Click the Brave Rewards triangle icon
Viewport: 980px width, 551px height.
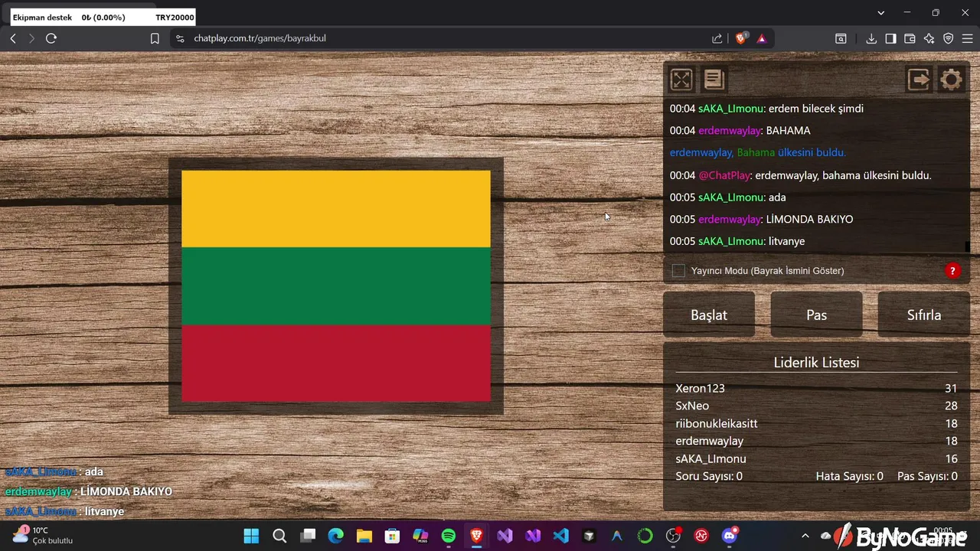[762, 38]
